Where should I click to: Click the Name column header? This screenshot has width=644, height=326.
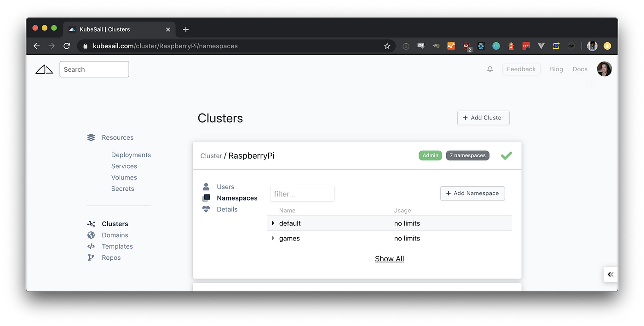pyautogui.click(x=287, y=211)
